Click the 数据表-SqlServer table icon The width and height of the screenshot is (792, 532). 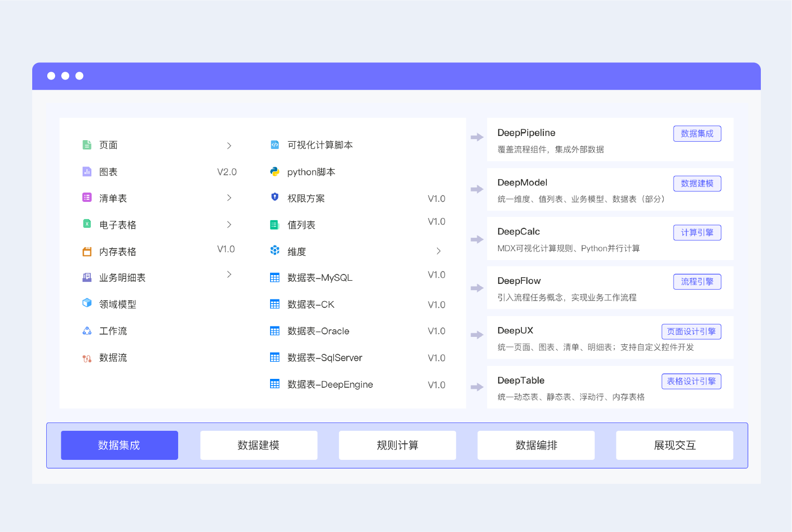[275, 357]
